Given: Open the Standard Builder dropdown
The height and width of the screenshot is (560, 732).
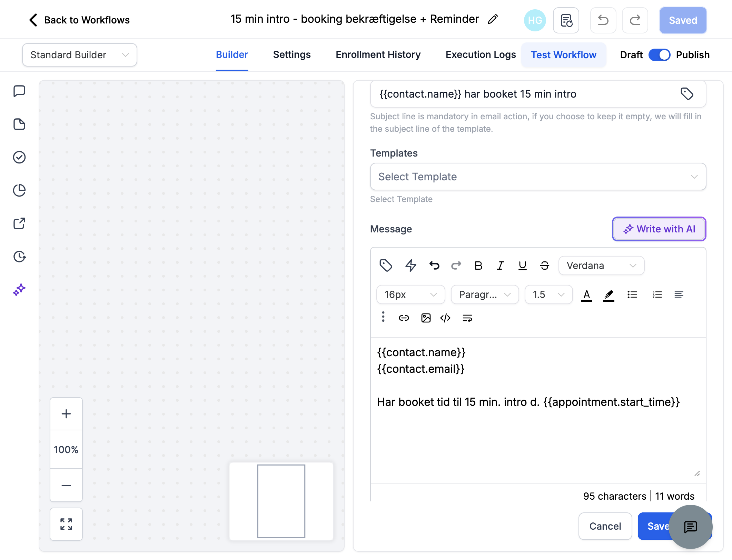Looking at the screenshot, I should point(80,55).
